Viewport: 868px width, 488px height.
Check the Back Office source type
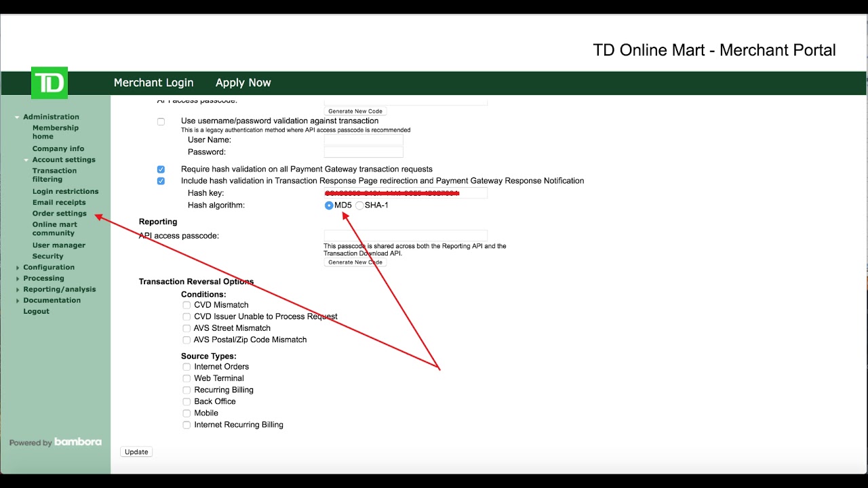[186, 401]
